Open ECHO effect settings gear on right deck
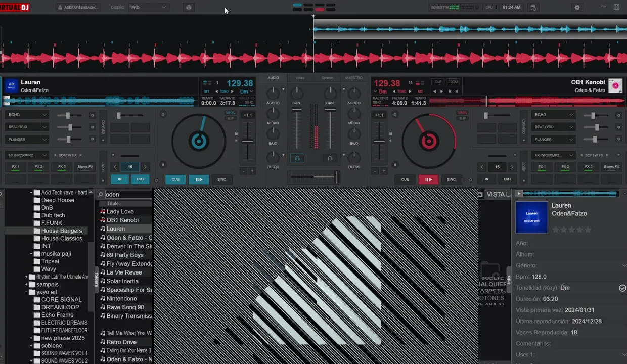Image resolution: width=627 pixels, height=364 pixels. pyautogui.click(x=619, y=115)
